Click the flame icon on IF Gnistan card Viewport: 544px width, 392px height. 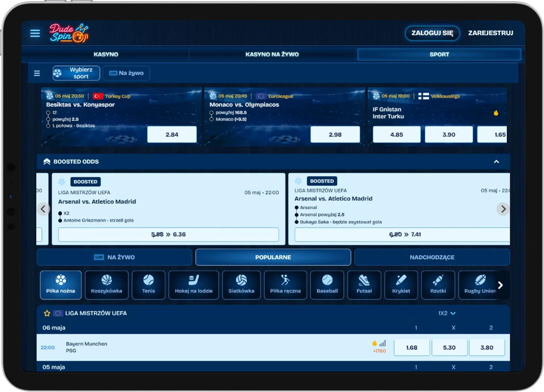click(496, 113)
